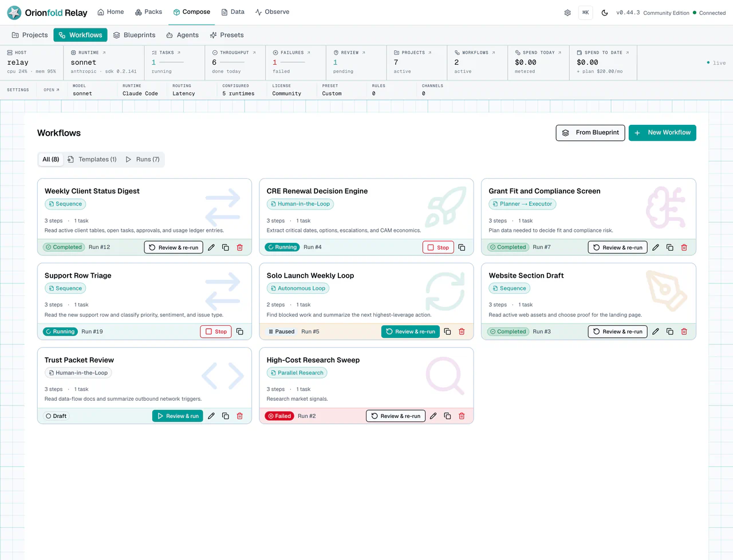Click the Parallel Research tag
733x560 pixels.
point(297,373)
